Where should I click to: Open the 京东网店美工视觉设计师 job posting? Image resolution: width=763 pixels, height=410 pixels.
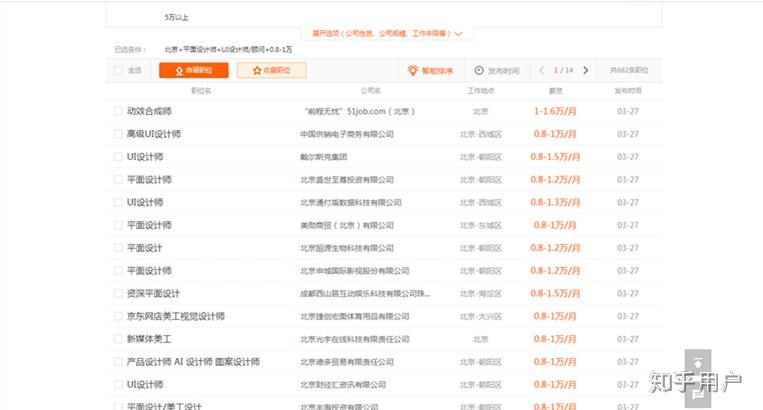click(176, 317)
